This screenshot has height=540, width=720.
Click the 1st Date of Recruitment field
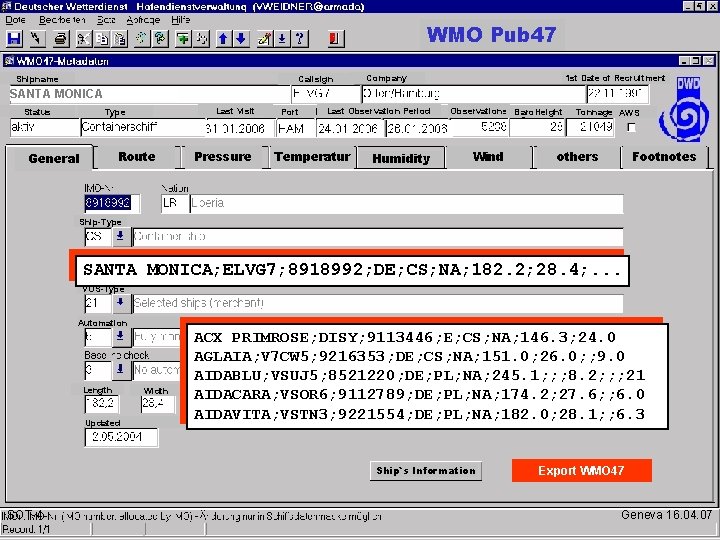click(x=617, y=94)
